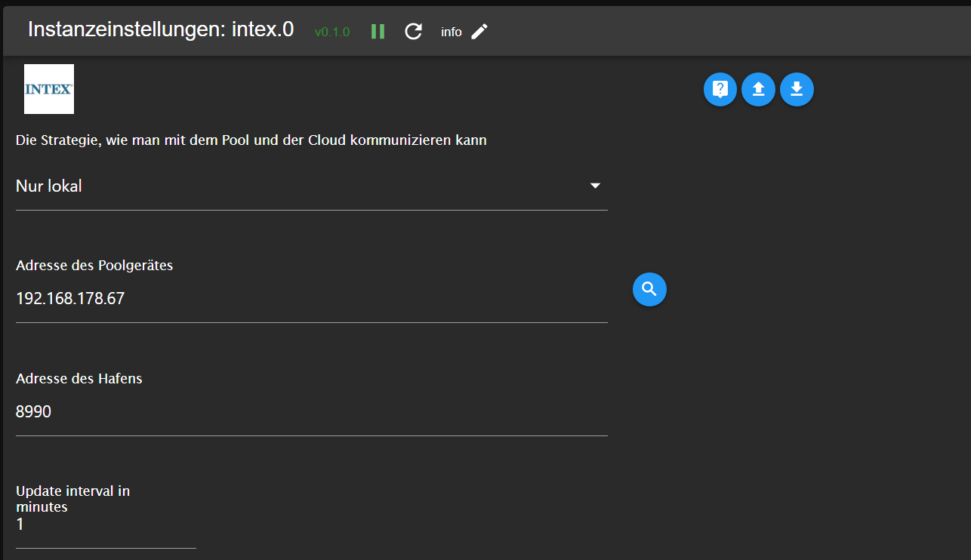Open the 'Nur lokal' strategy dropdown
The image size is (971, 560).
point(311,186)
